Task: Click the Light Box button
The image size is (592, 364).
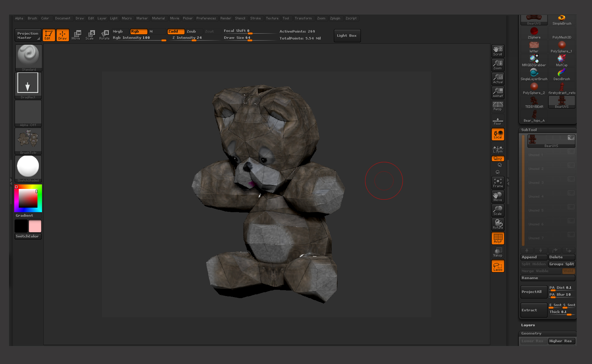Action: pyautogui.click(x=347, y=36)
